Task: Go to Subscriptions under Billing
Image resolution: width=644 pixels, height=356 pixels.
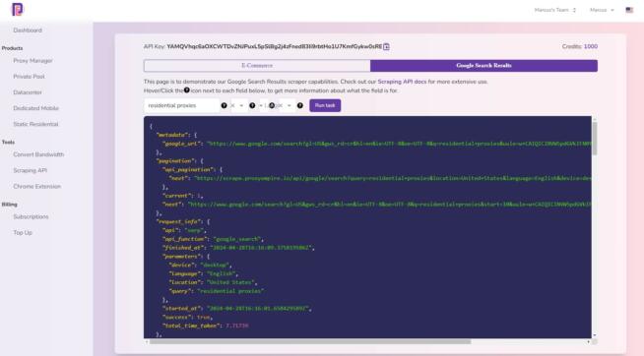Action: pos(31,216)
